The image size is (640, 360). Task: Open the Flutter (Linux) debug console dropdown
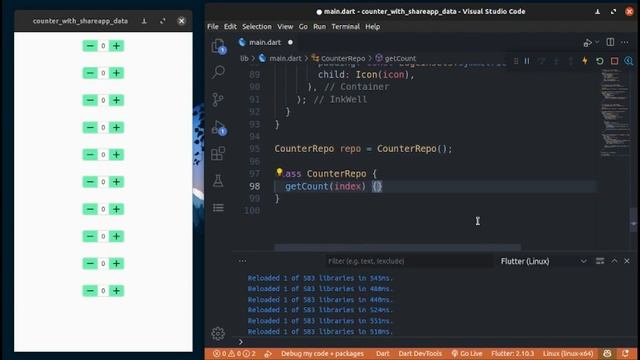point(544,261)
